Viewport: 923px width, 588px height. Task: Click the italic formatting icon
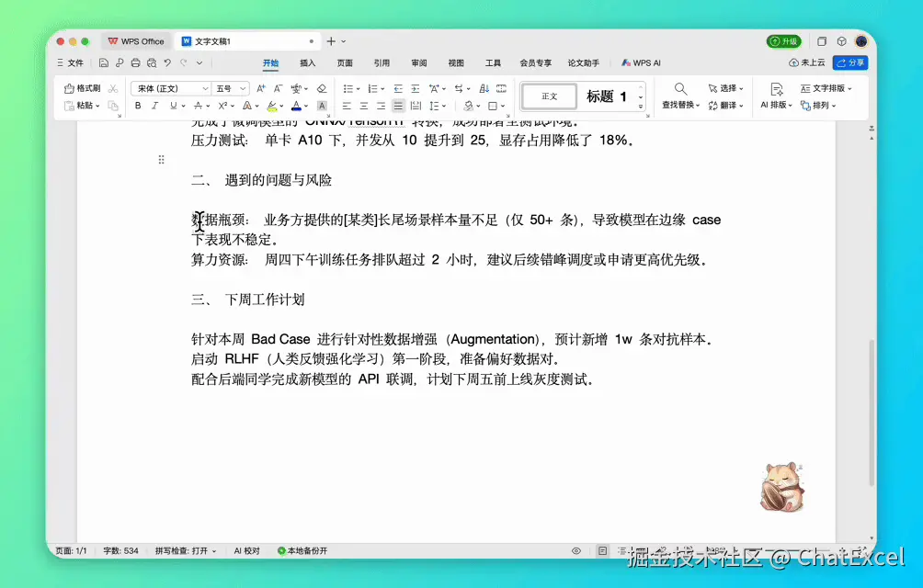[x=154, y=105]
